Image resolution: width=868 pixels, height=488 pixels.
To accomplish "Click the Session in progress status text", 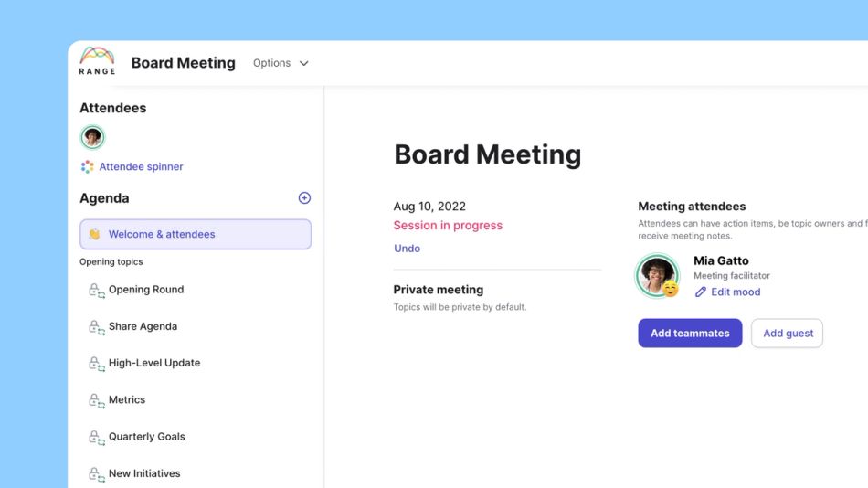I will click(x=448, y=226).
